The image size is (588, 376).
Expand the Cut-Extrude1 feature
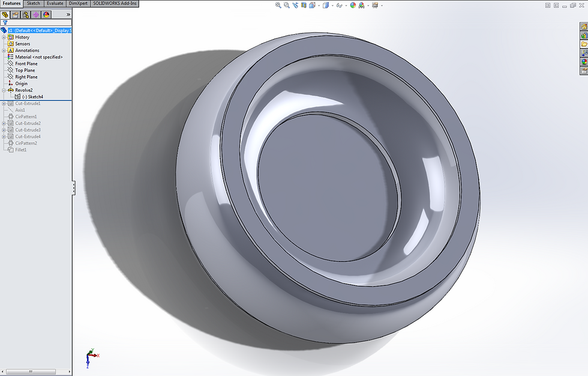4,103
